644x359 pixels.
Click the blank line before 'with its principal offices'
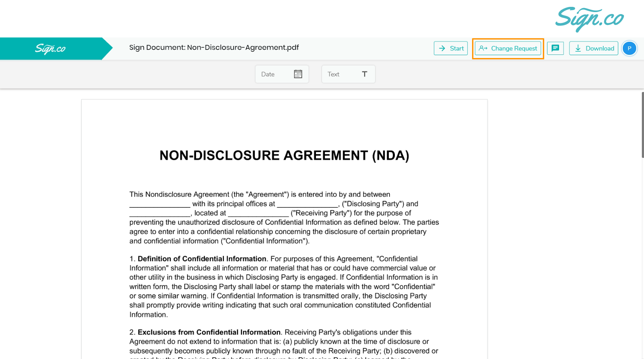(x=160, y=204)
